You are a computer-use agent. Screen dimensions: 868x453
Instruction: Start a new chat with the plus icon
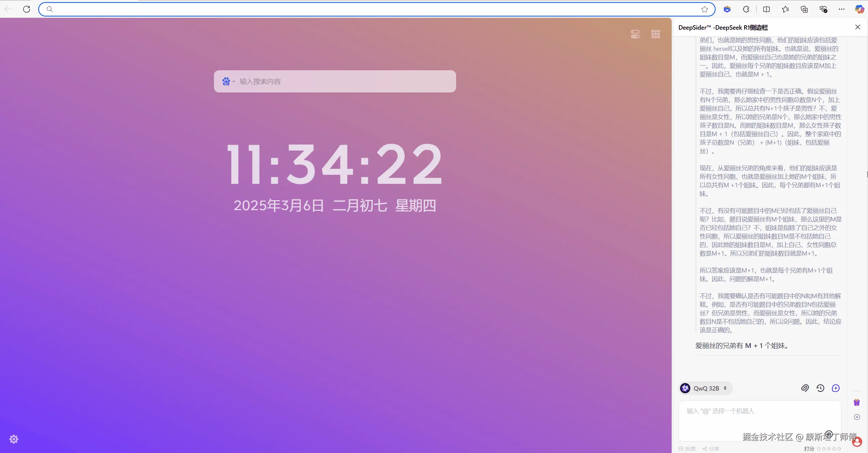click(x=836, y=388)
